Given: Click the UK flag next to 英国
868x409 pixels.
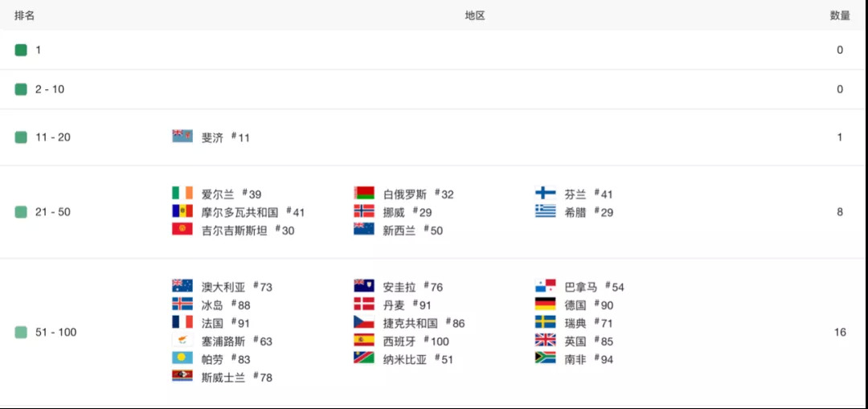Looking at the screenshot, I should point(546,341).
